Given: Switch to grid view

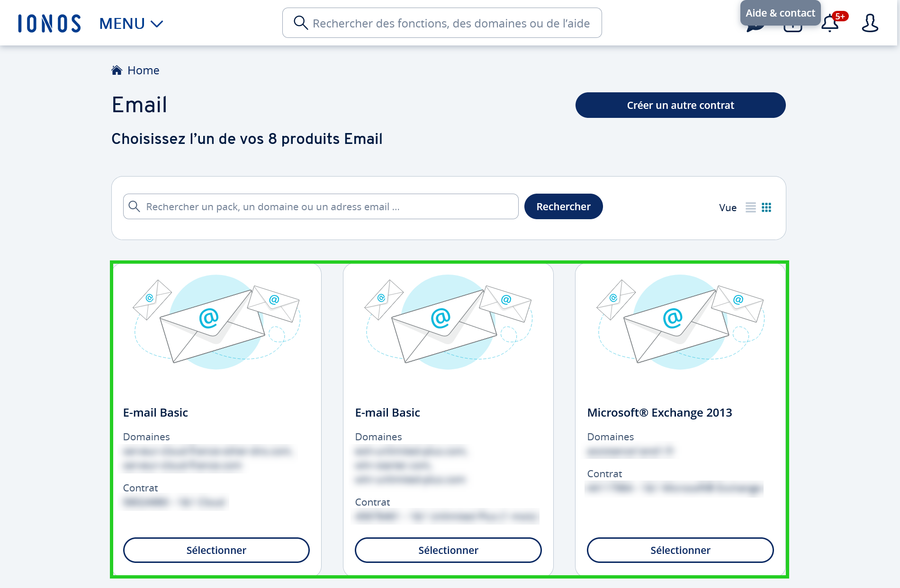Looking at the screenshot, I should click(x=766, y=207).
